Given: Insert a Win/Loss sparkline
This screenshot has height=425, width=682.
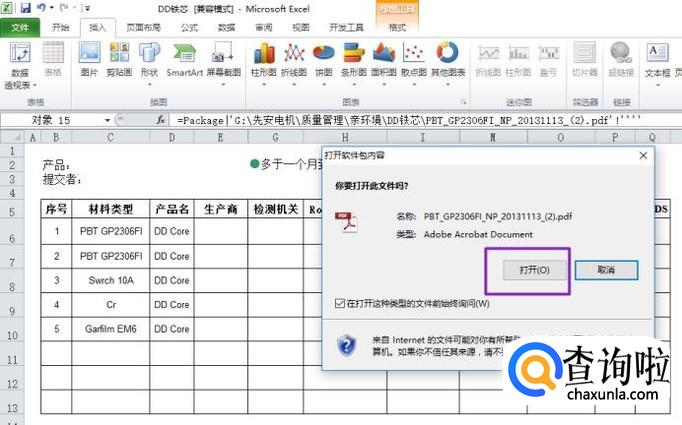Looking at the screenshot, I should point(548,60).
